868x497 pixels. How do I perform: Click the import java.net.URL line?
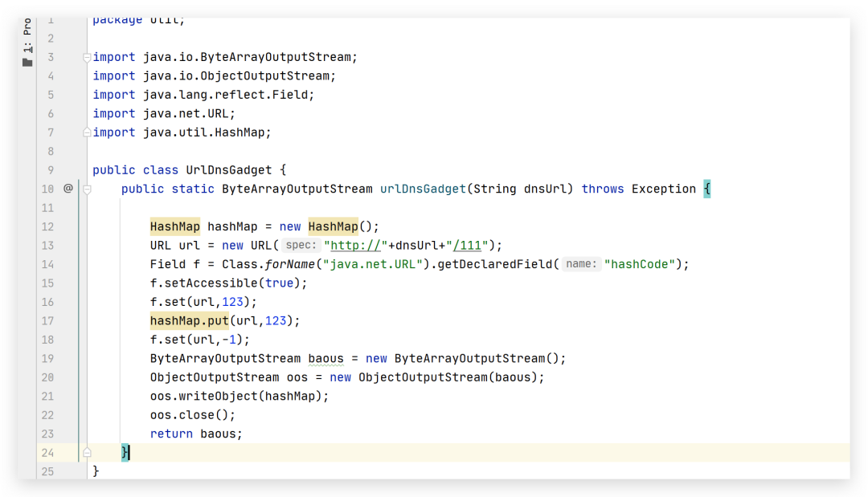(x=164, y=114)
